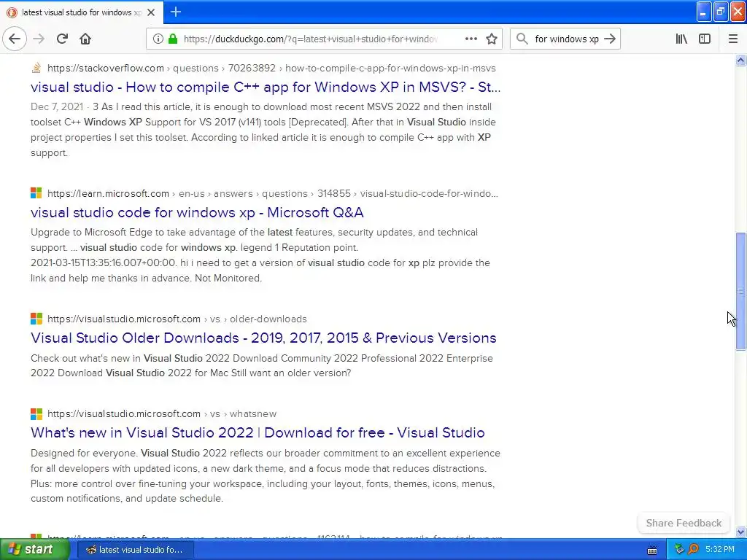Click the vertical scrollbar thumb

coord(740,292)
